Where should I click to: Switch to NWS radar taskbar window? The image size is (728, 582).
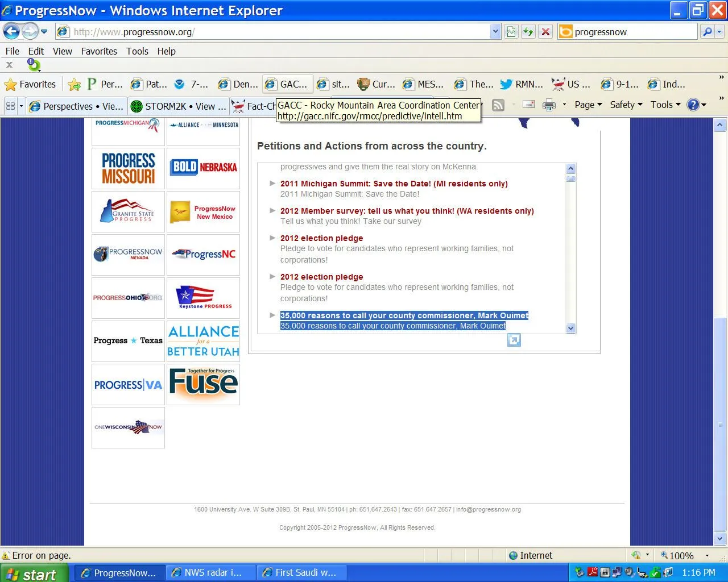pos(210,573)
